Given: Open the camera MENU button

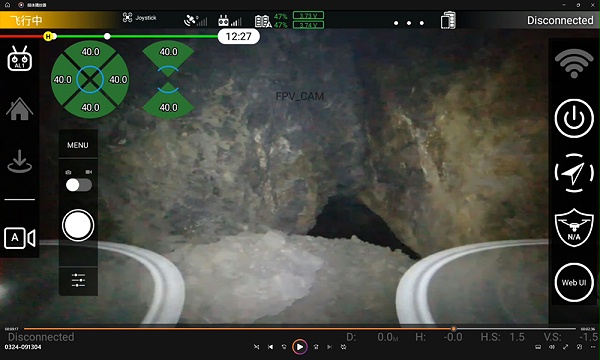Looking at the screenshot, I should click(78, 145).
